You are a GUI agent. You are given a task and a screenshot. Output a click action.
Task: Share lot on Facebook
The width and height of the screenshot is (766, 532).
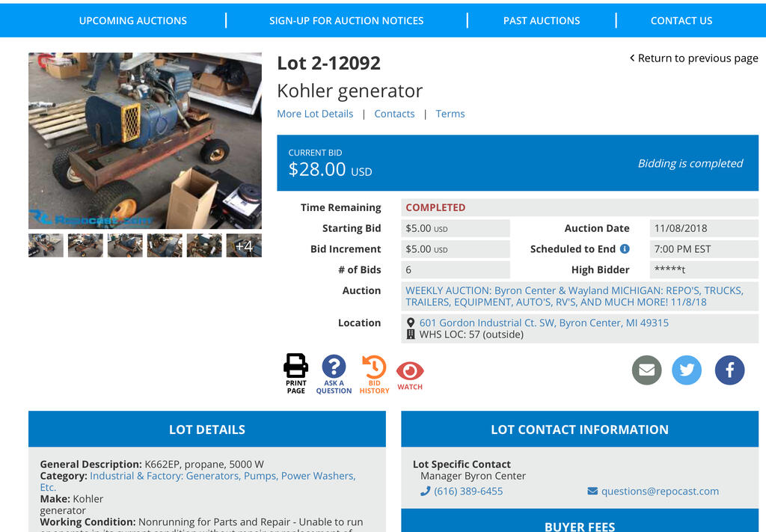pos(729,370)
